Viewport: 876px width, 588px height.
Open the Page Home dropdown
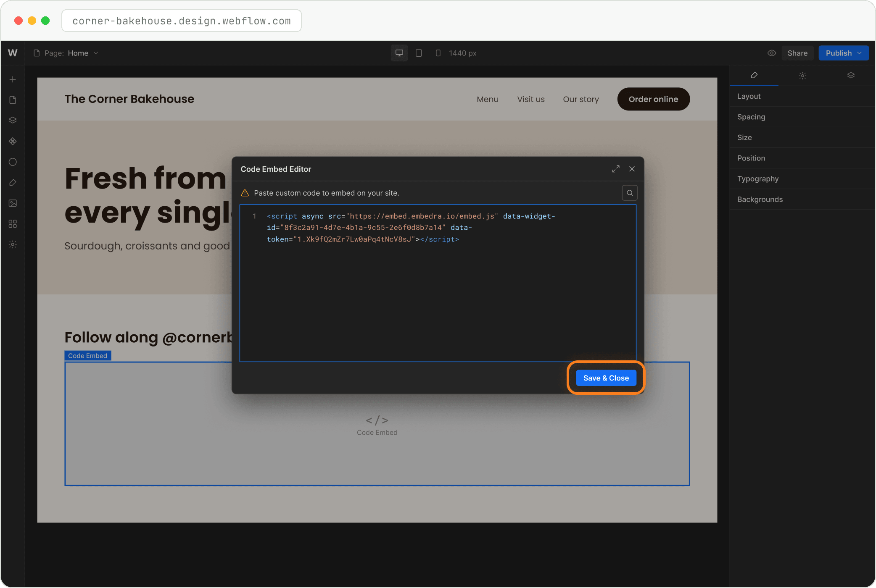tap(66, 53)
